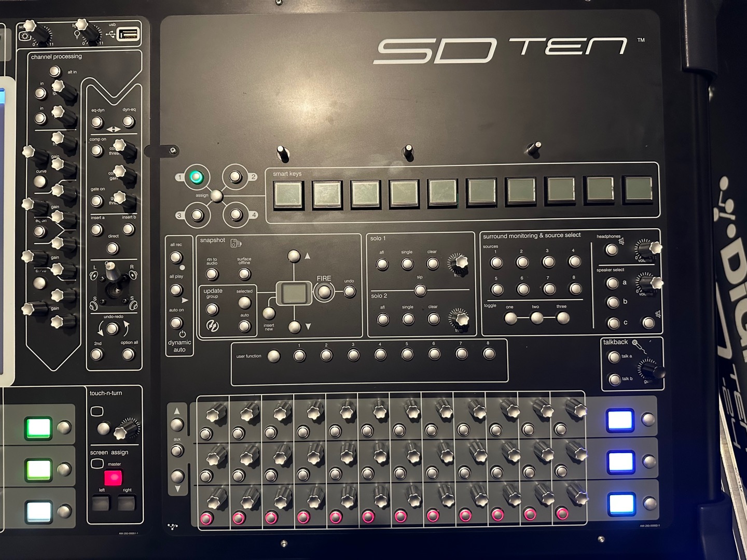
Task: Push user function key 1
Action: click(299, 356)
